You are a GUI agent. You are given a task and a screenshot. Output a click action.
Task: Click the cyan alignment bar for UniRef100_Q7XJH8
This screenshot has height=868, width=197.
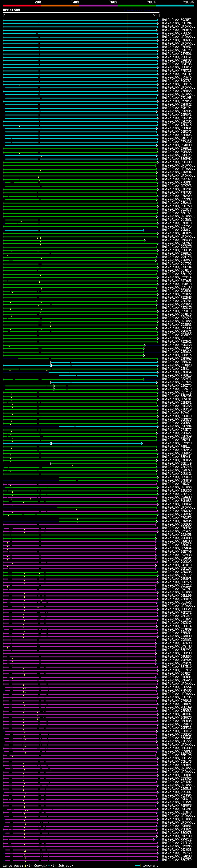(81, 98)
